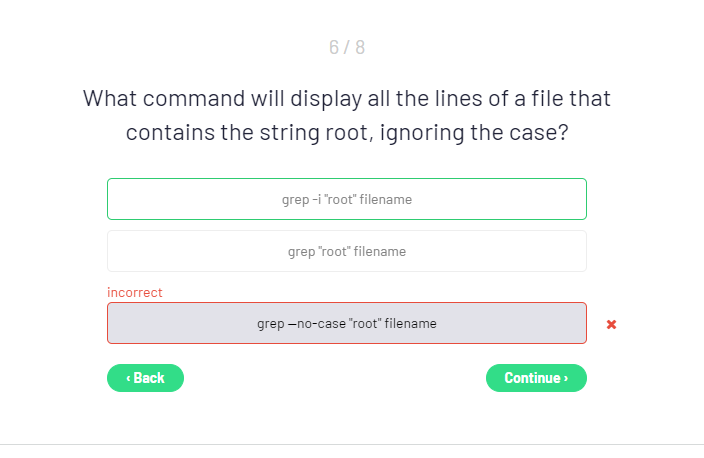
Task: Choose the plain grep "root" filename option
Action: pyautogui.click(x=346, y=251)
